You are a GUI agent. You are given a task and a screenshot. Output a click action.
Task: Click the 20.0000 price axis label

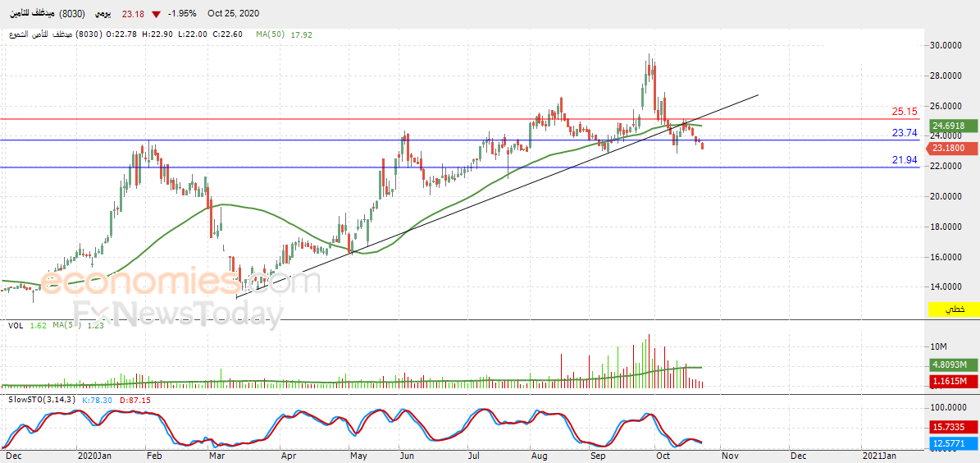point(945,196)
